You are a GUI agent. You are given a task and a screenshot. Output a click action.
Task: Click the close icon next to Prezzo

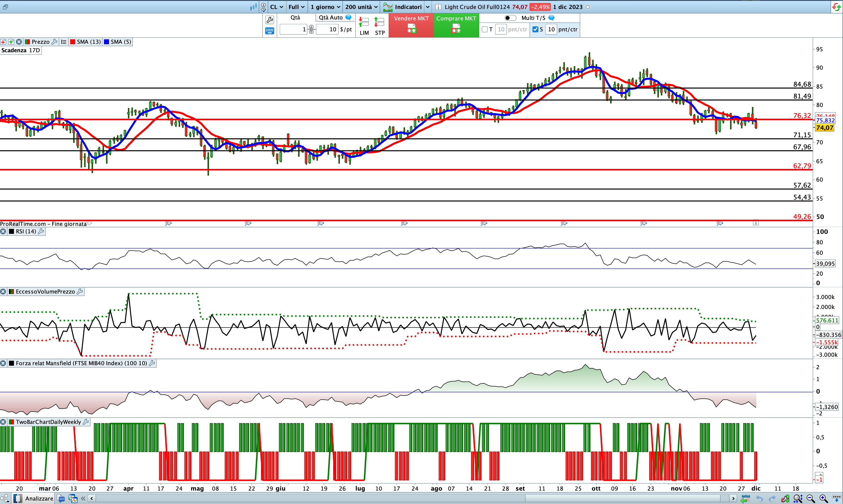[19, 42]
